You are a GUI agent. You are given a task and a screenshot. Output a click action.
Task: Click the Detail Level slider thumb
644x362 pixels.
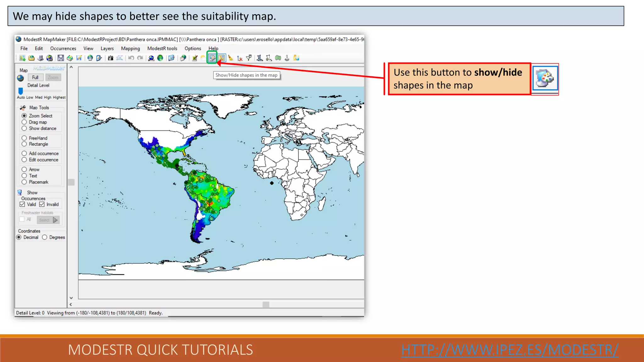click(x=21, y=91)
